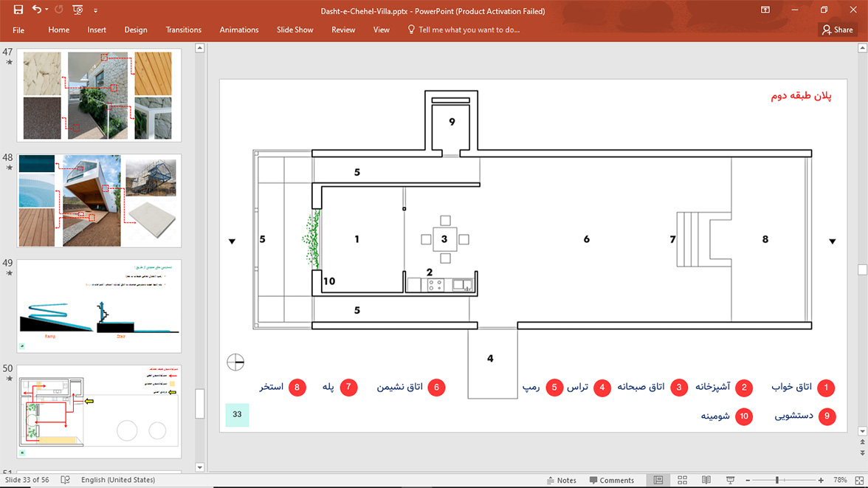Select the compass north symbol on slide
The width and height of the screenshot is (868, 488).
click(x=235, y=362)
